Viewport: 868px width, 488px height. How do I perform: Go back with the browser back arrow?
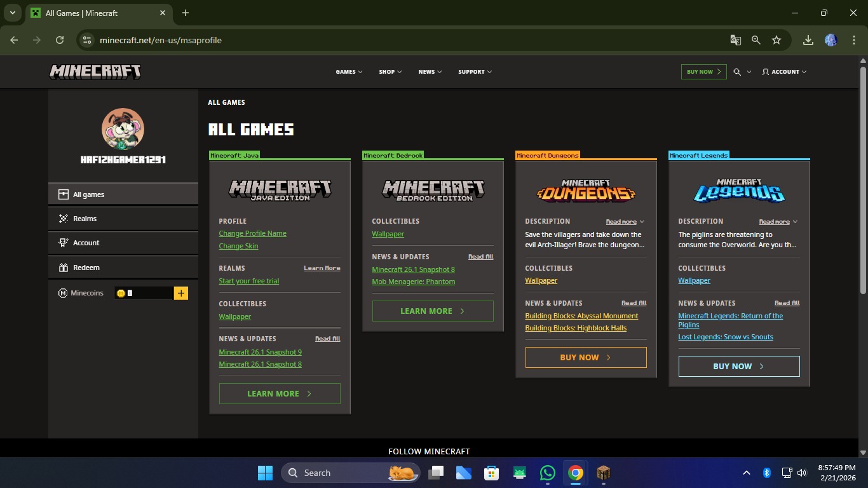[x=14, y=40]
